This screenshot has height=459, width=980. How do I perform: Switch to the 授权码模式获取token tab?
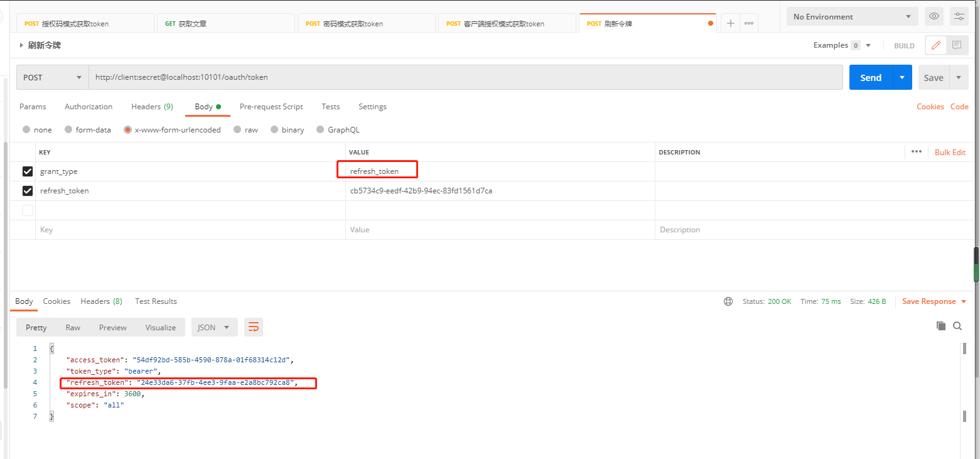85,23
